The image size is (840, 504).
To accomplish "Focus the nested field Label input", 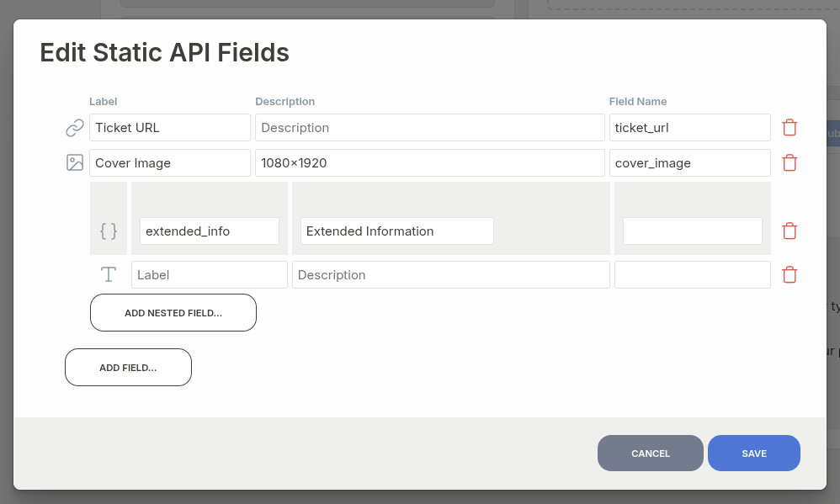I will (210, 275).
